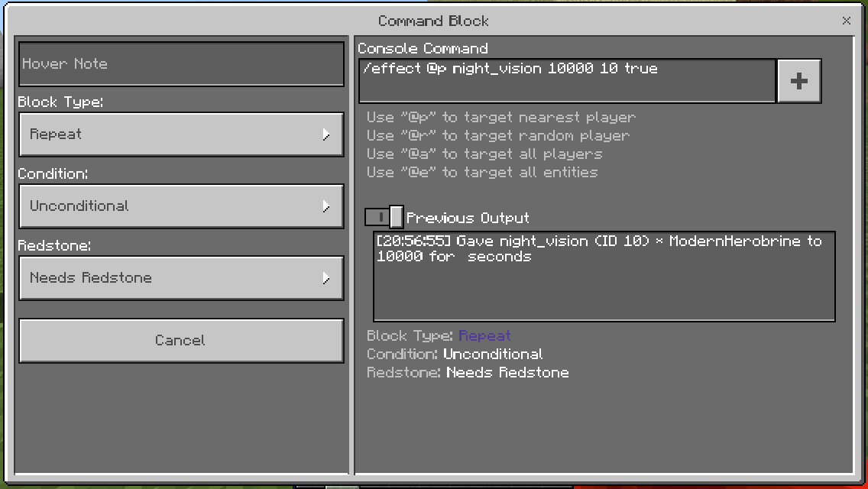Click the hint 'Use "@e" to target all entities'
Image resolution: width=868 pixels, height=489 pixels.
click(482, 172)
